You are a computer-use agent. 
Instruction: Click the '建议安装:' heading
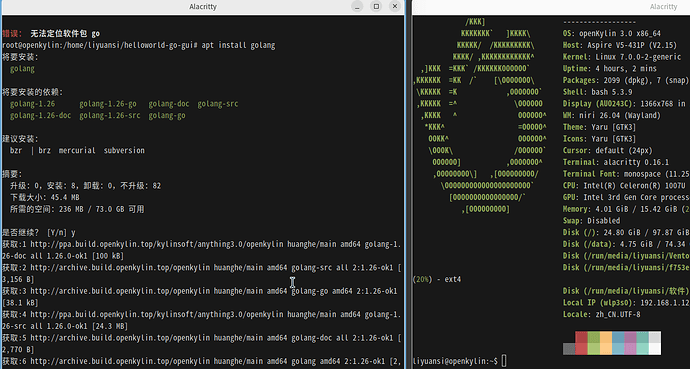(20, 139)
